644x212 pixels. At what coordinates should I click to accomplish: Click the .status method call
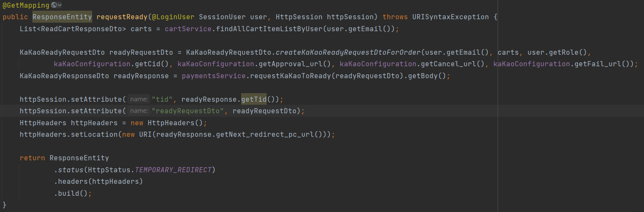69,170
